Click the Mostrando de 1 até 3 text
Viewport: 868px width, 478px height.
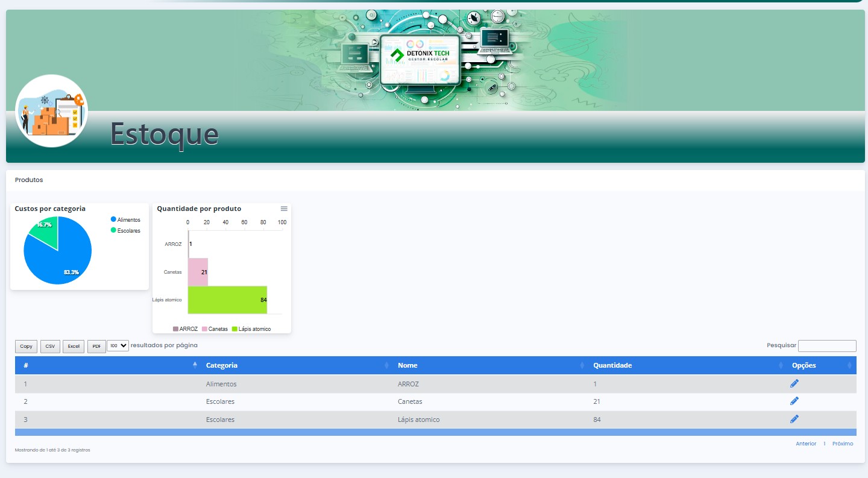(x=52, y=450)
